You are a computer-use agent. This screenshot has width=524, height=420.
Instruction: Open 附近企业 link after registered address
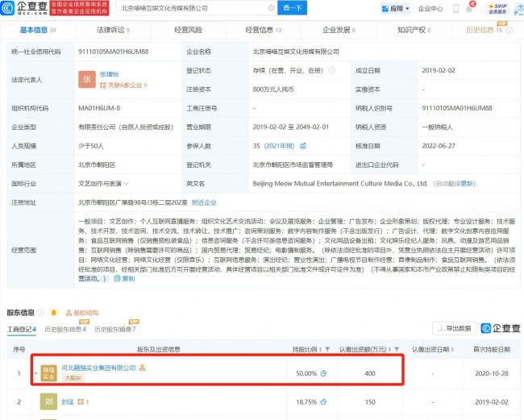[x=204, y=202]
